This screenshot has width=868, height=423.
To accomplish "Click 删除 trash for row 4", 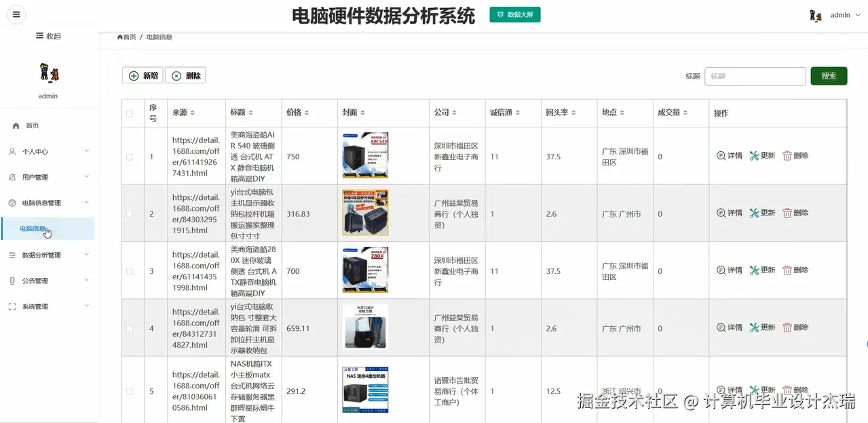I will pos(795,327).
